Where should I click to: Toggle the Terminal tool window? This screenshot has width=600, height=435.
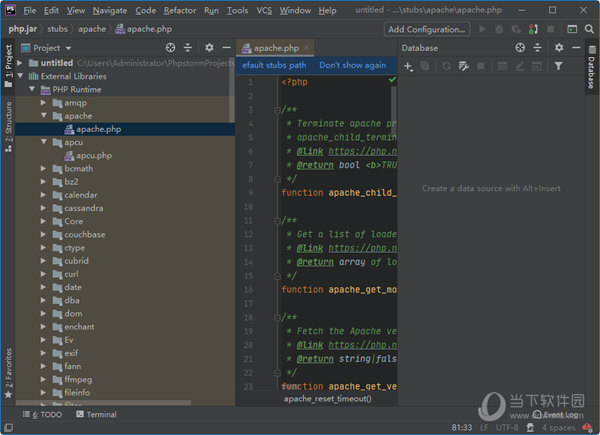pyautogui.click(x=96, y=414)
